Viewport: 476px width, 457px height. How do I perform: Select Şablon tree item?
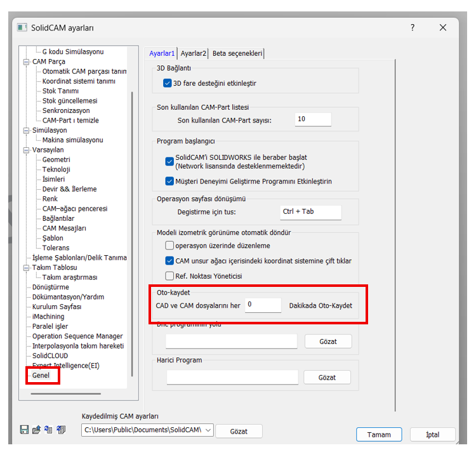[x=53, y=238]
